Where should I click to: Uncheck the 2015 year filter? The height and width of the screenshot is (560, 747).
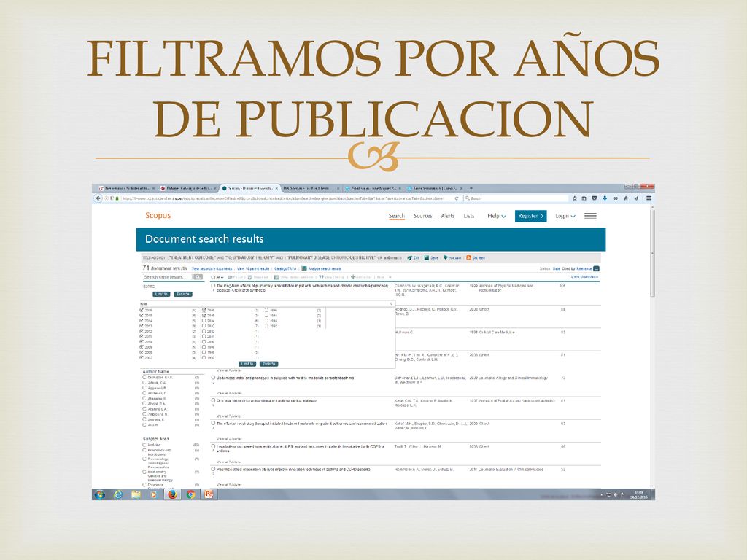[142, 315]
